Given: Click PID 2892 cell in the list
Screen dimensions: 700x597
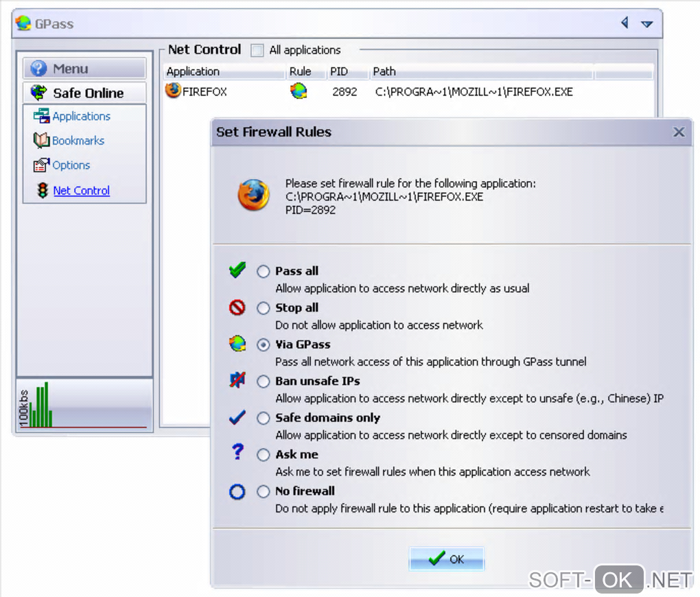Looking at the screenshot, I should coord(345,92).
